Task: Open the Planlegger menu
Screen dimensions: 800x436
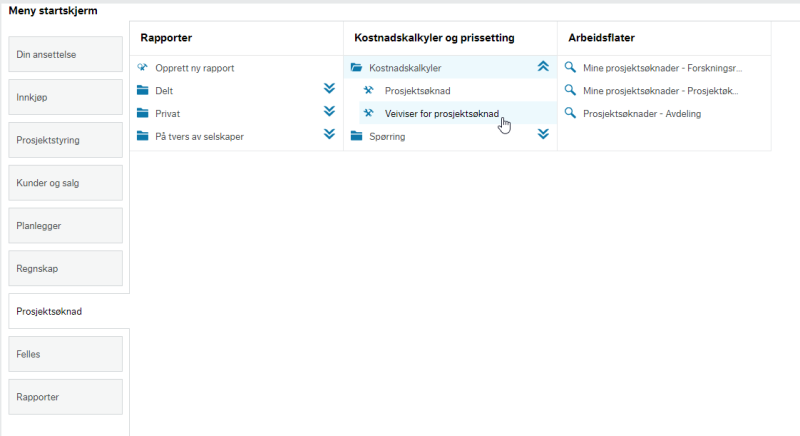Action: [x=65, y=225]
